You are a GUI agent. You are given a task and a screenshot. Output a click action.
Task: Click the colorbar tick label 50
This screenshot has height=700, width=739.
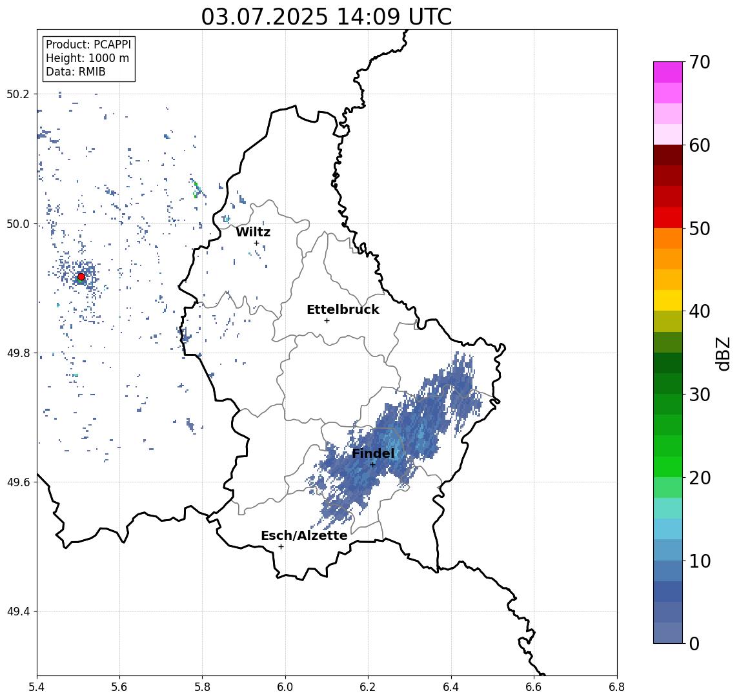[x=700, y=229]
